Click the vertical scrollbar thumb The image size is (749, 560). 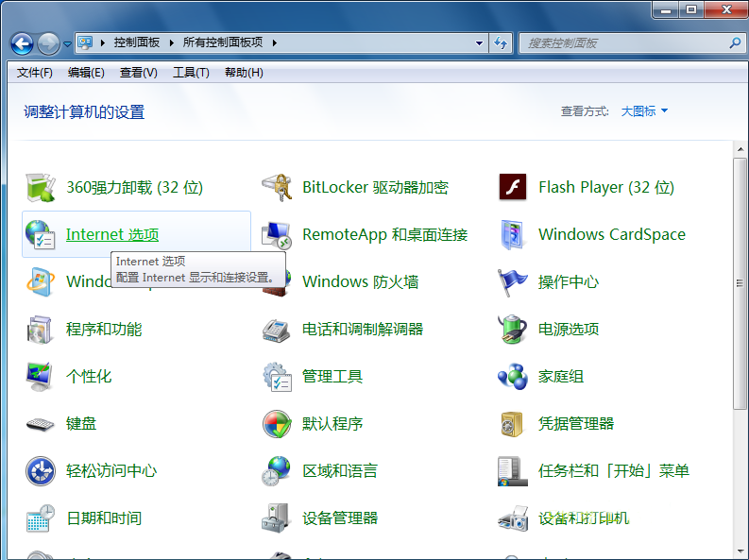pos(740,282)
